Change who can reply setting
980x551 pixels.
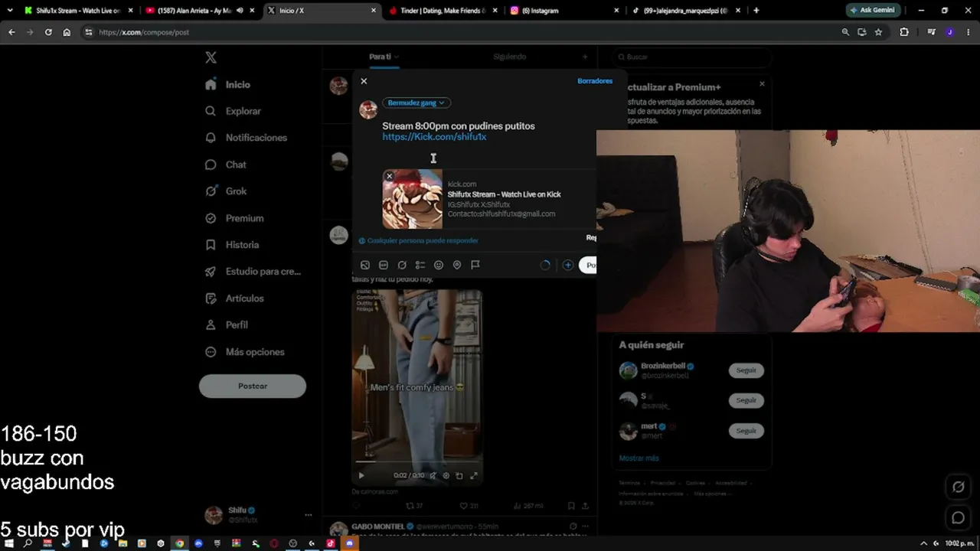[419, 240]
